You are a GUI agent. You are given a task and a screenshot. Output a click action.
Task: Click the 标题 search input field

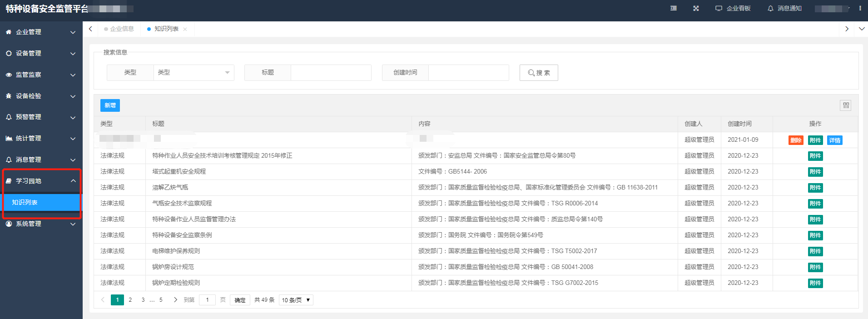331,73
